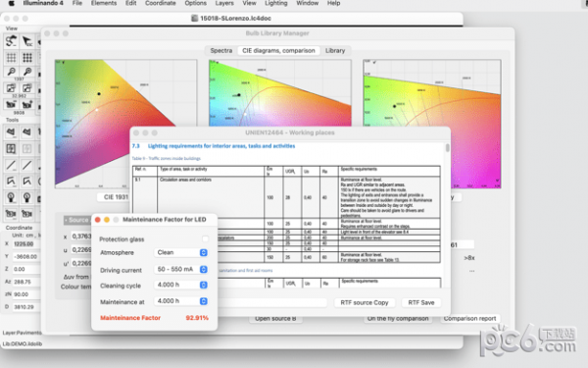
Task: Toggle the Protection glass checkbox
Action: (x=205, y=239)
